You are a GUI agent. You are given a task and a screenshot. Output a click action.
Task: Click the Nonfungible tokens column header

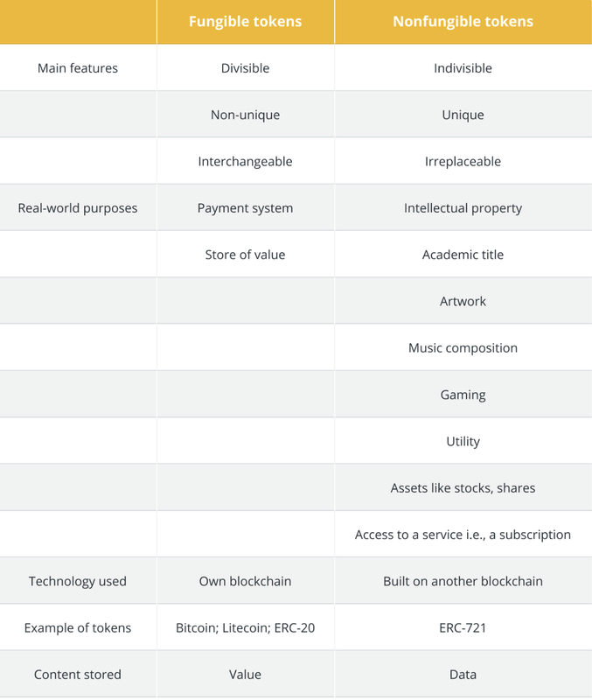coord(463,21)
